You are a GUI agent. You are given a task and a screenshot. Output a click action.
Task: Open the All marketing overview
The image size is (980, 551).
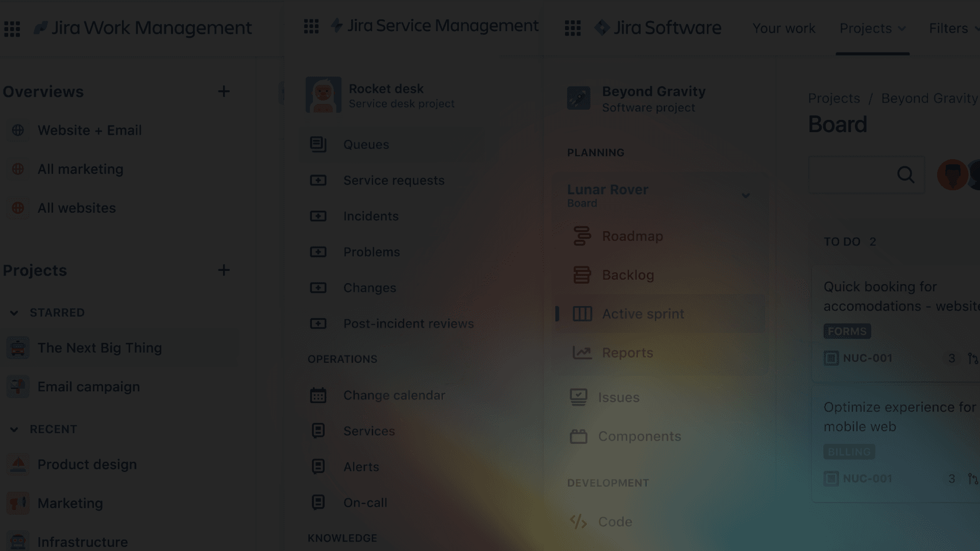tap(81, 169)
